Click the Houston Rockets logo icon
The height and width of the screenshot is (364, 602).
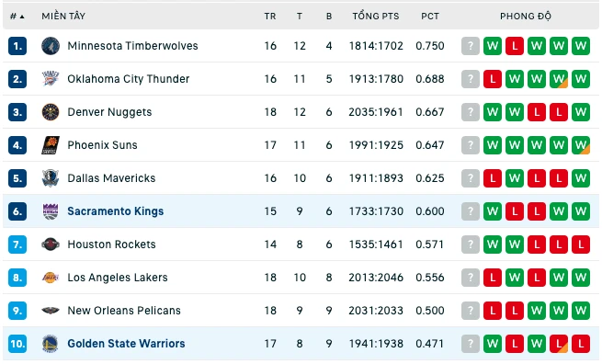(x=51, y=245)
